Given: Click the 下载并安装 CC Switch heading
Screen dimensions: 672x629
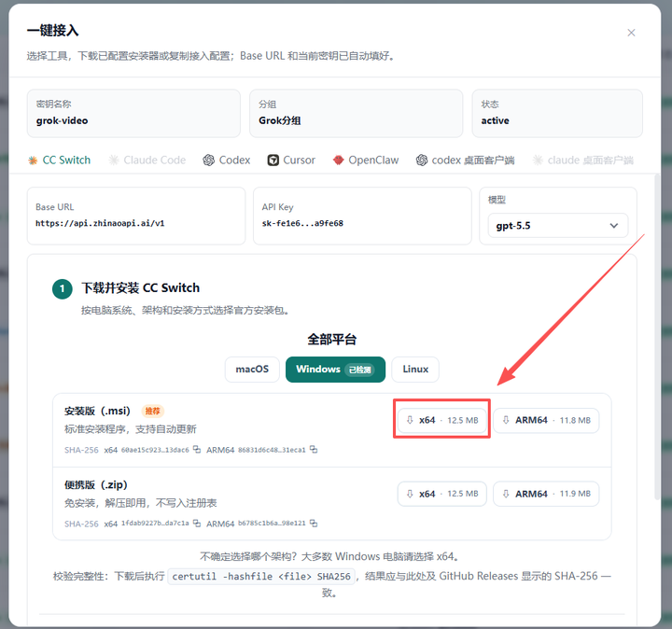Looking at the screenshot, I should click(141, 288).
